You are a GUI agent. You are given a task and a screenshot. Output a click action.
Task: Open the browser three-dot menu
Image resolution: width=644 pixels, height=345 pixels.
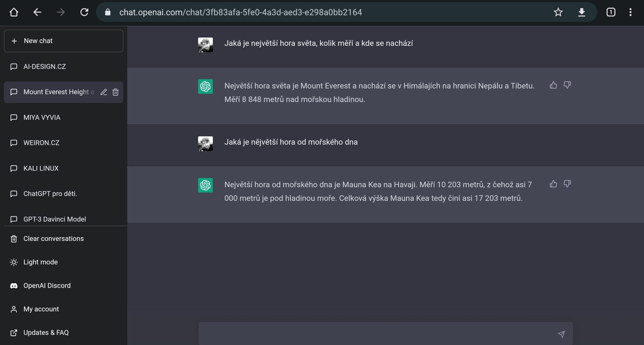[630, 12]
